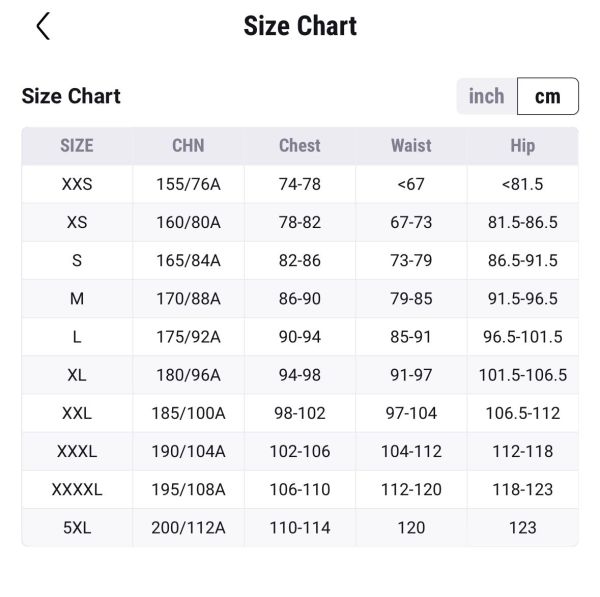Viewport: 600px width, 597px height.
Task: Select the CHN column header
Action: click(188, 146)
